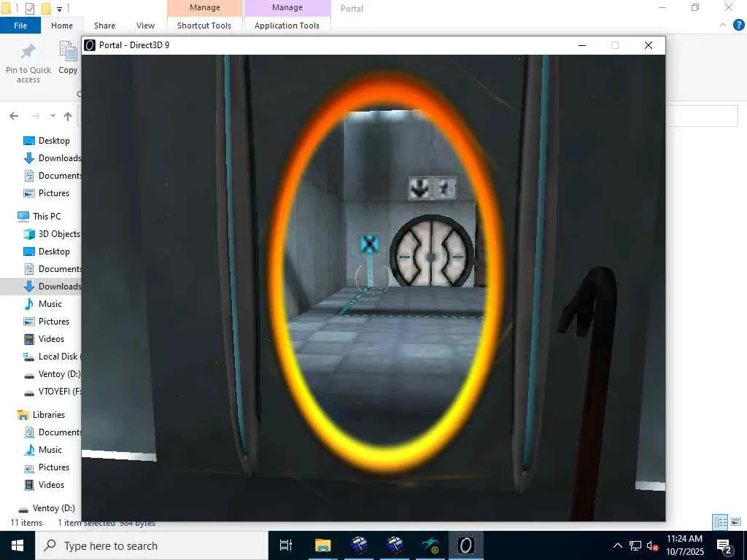Click the Properties checkmark icon in quick access toolbar

29,9
